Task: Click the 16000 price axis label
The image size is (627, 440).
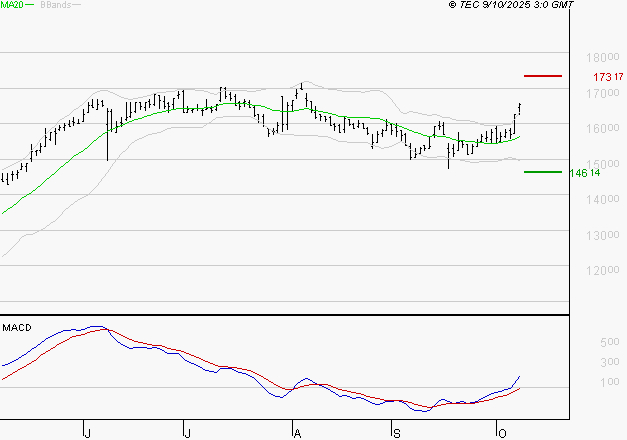Action: pyautogui.click(x=603, y=128)
